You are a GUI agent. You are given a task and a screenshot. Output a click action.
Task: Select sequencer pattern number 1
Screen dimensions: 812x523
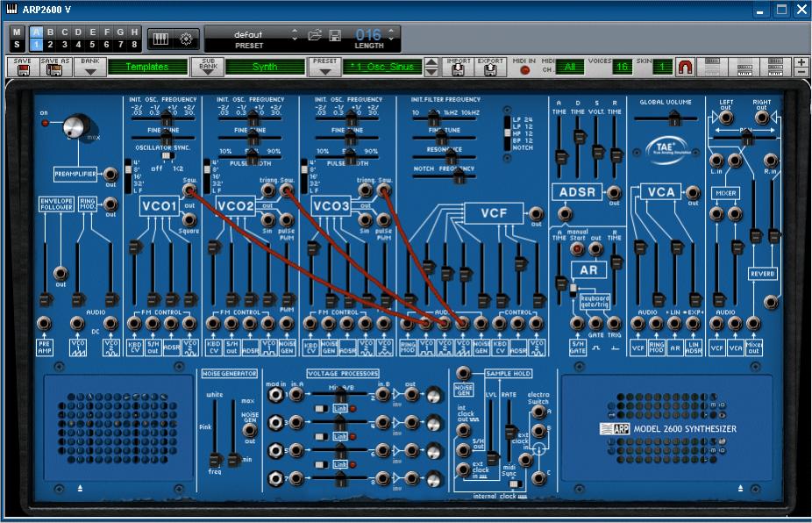tap(36, 45)
